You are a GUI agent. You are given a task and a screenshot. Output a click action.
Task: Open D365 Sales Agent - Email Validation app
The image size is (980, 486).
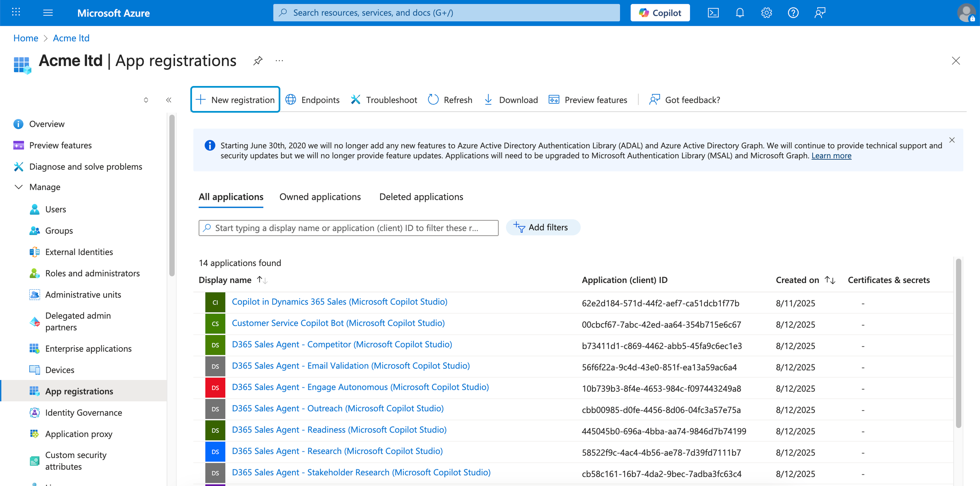tap(351, 366)
